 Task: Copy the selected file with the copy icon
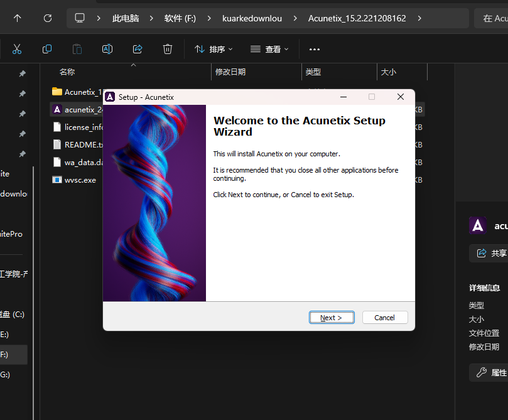47,49
